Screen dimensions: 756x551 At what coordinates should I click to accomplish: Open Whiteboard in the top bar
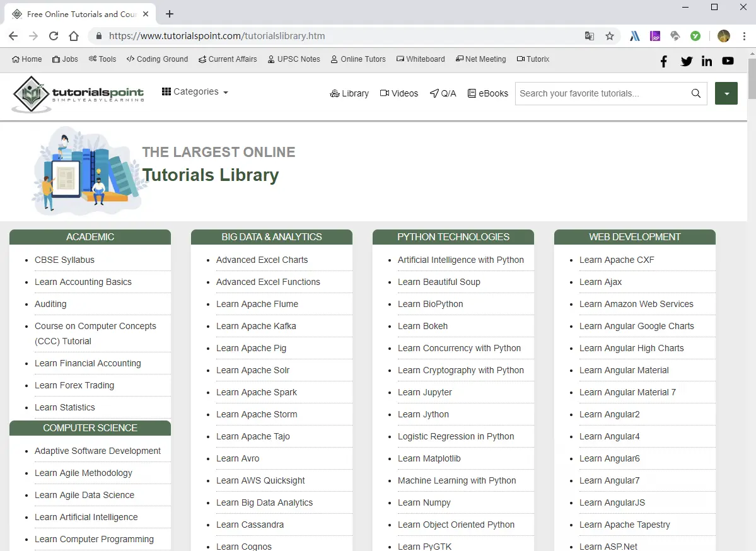coord(421,59)
